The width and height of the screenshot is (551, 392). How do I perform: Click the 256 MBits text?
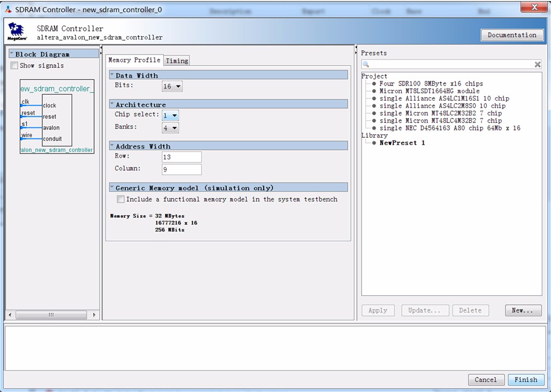click(170, 230)
